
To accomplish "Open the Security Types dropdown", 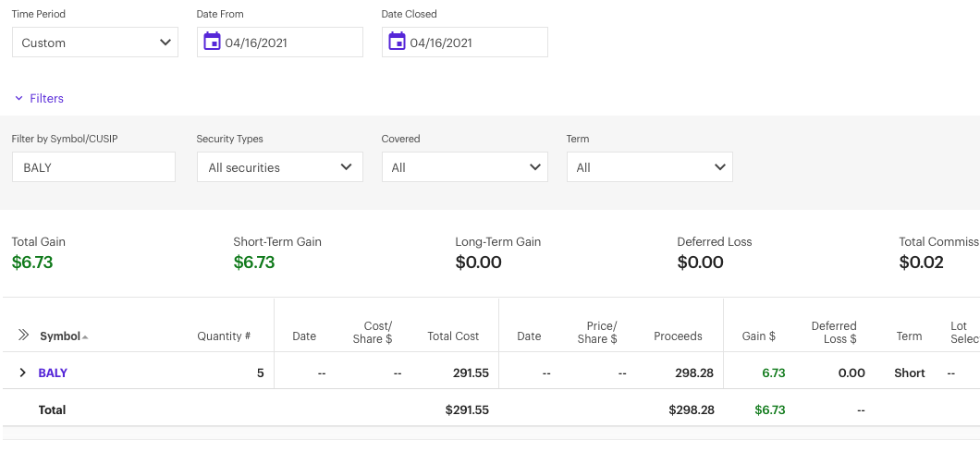I will (279, 167).
